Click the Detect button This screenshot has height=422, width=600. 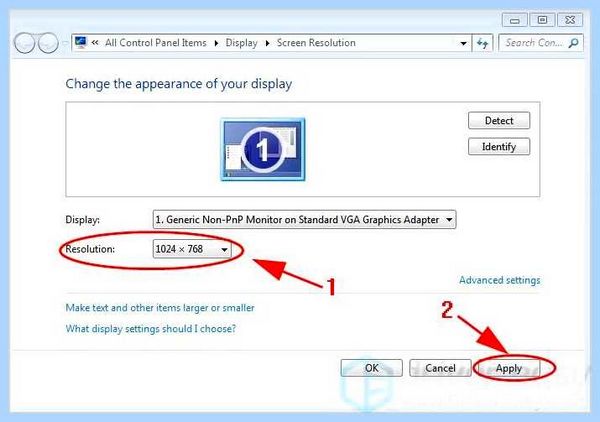click(499, 121)
